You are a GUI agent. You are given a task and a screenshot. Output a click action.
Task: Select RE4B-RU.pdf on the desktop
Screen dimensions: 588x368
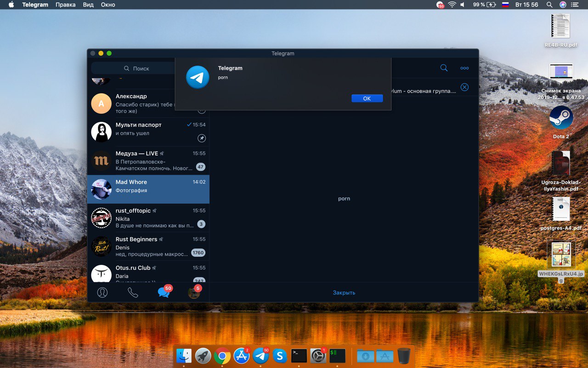[x=561, y=30]
